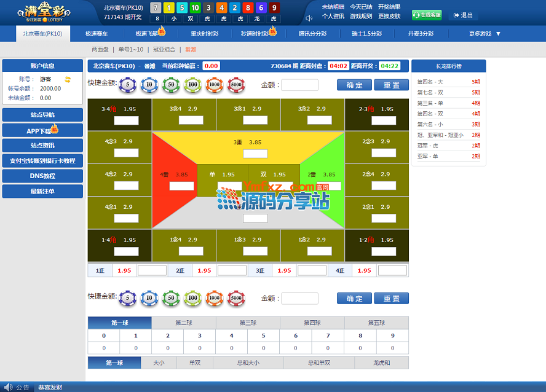Select the 1000 chip in top row
Screen dimensions: 546x392
214,85
